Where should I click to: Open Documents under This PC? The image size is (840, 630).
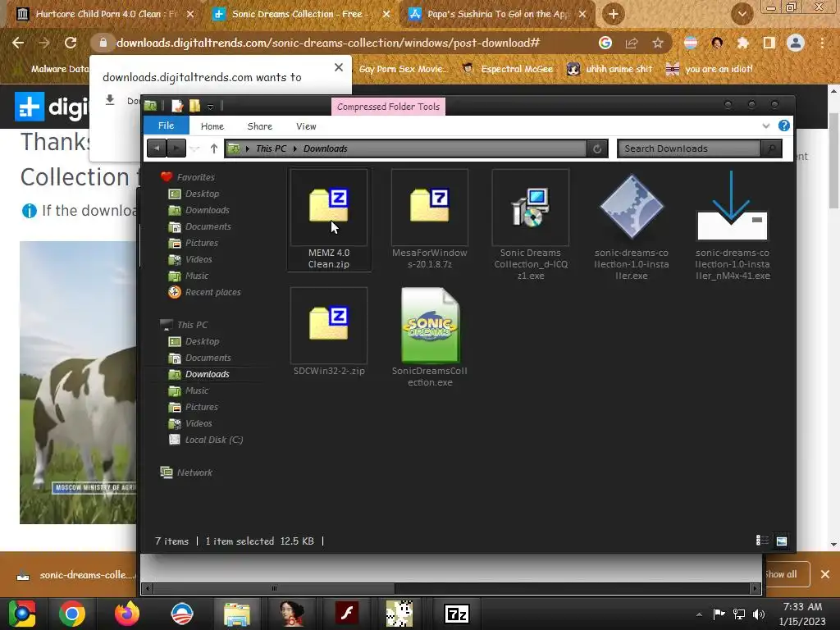(x=200, y=358)
